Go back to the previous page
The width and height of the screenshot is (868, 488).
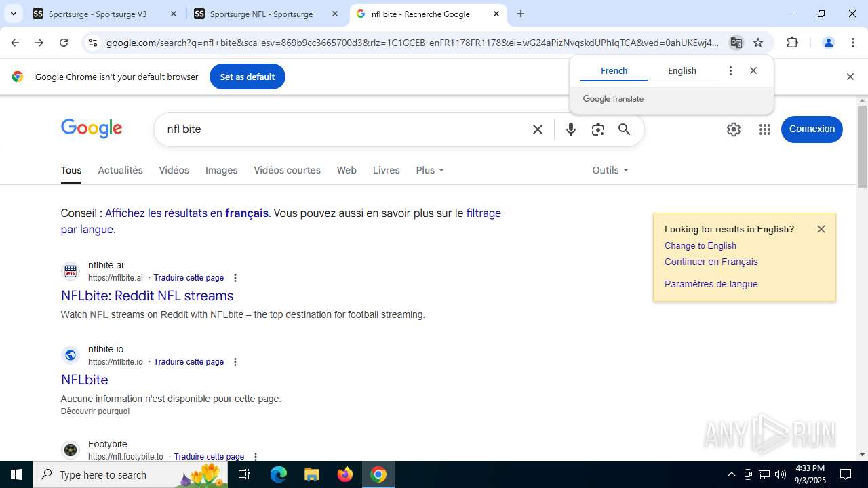pos(15,43)
